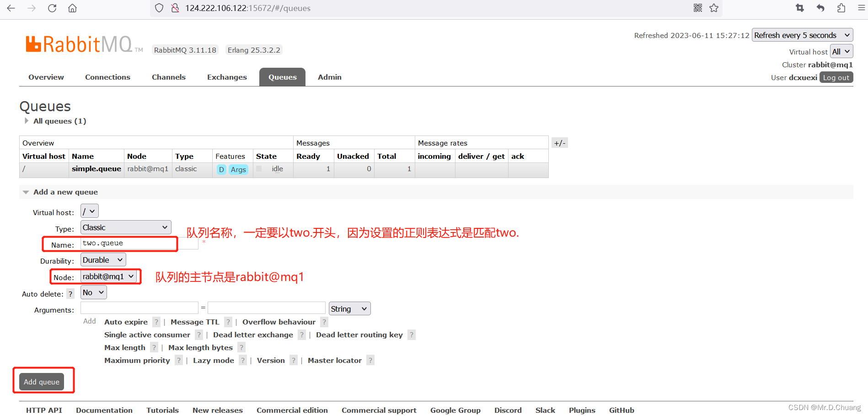Click the Lazy mode argument link
The height and width of the screenshot is (416, 868).
tap(214, 360)
